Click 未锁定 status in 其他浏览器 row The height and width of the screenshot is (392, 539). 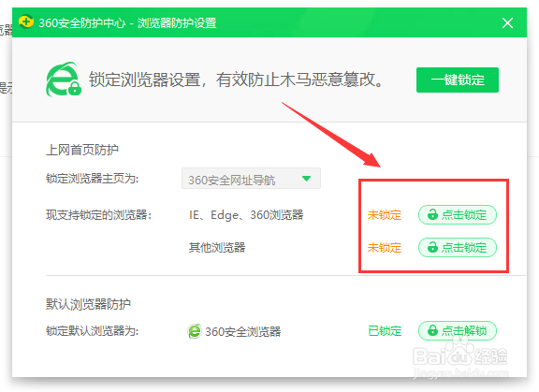(385, 248)
